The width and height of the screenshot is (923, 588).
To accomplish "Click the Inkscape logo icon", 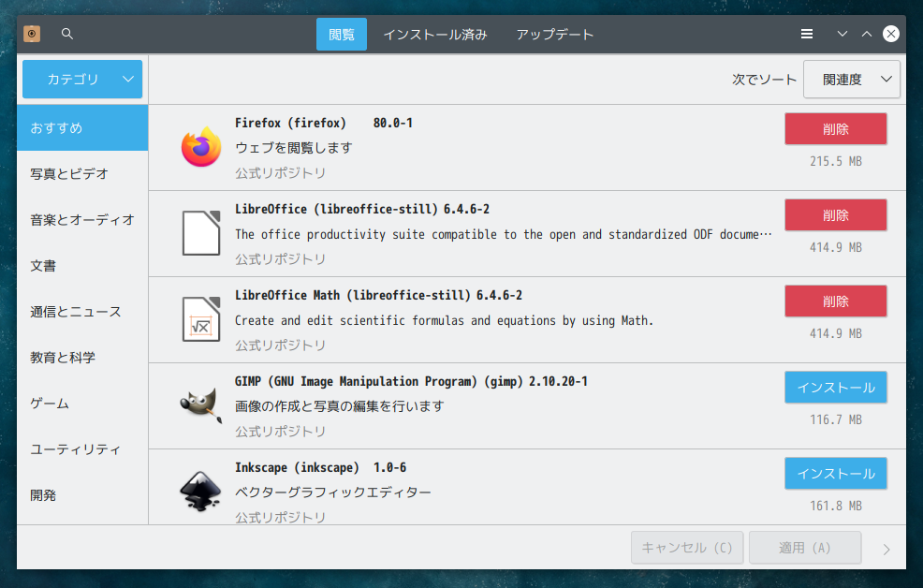I will [200, 491].
